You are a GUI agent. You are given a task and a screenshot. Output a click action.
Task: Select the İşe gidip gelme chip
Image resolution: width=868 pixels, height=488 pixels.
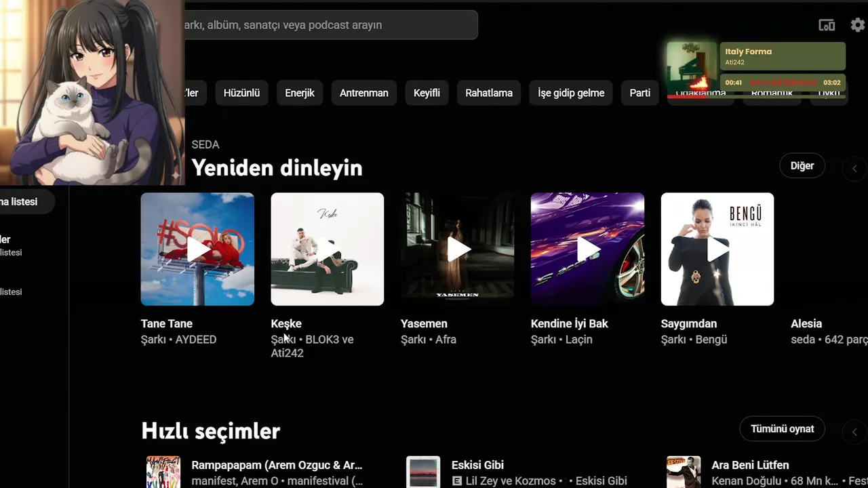tap(571, 93)
